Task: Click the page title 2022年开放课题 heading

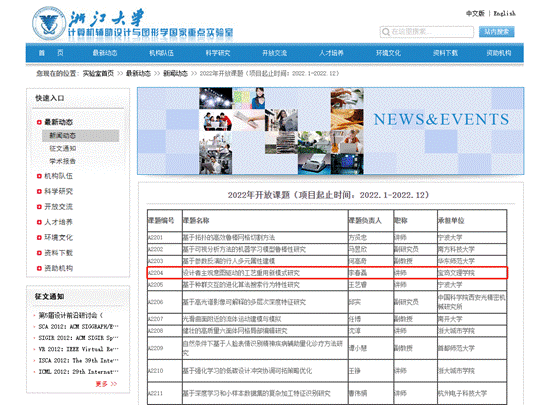Action: click(328, 195)
